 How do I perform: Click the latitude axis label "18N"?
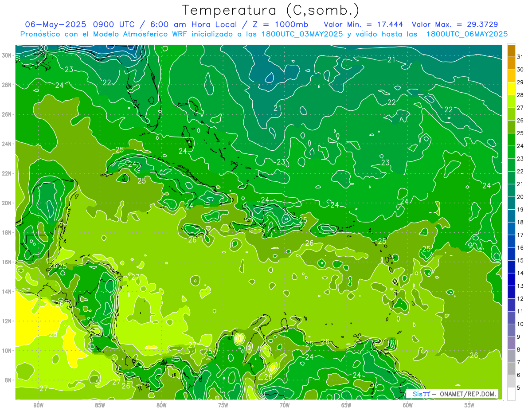7,232
